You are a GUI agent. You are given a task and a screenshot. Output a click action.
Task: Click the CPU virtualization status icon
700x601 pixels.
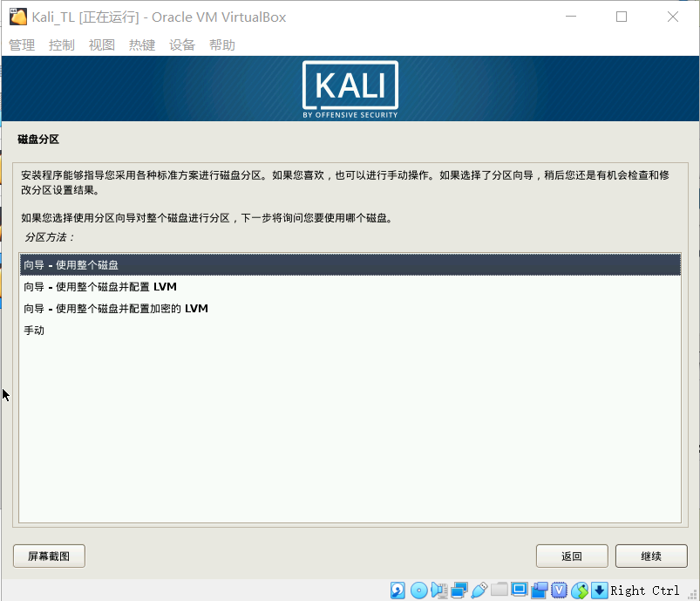(559, 591)
